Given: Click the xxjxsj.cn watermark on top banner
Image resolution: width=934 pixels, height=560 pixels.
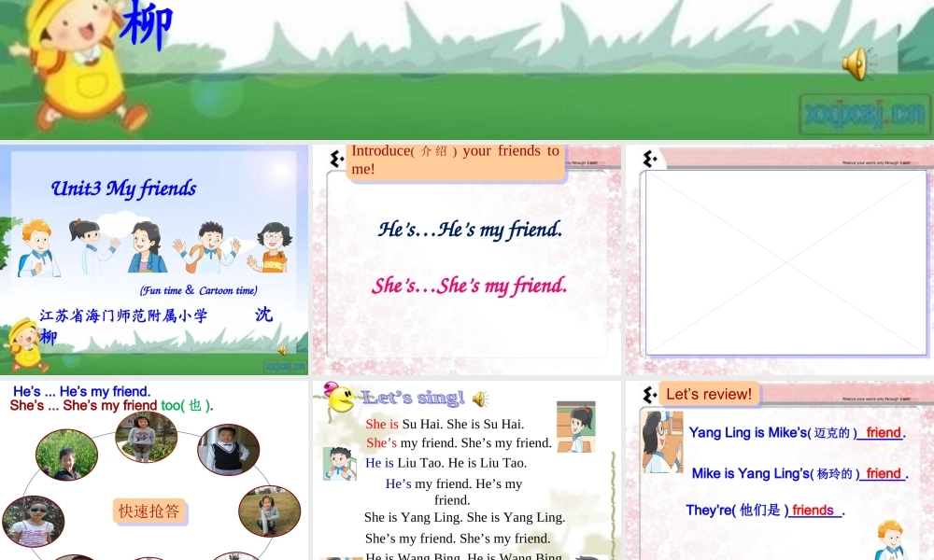Looking at the screenshot, I should coord(864,114).
